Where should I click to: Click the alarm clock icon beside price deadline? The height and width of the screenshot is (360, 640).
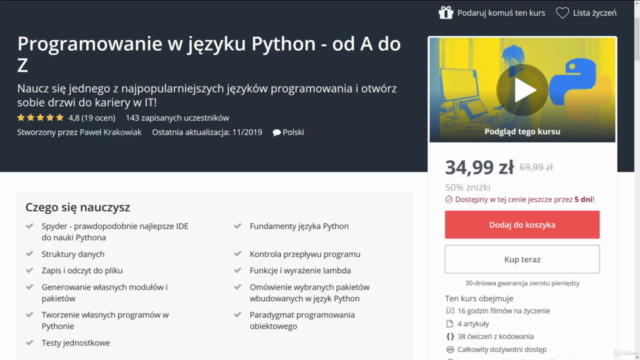[x=449, y=200]
